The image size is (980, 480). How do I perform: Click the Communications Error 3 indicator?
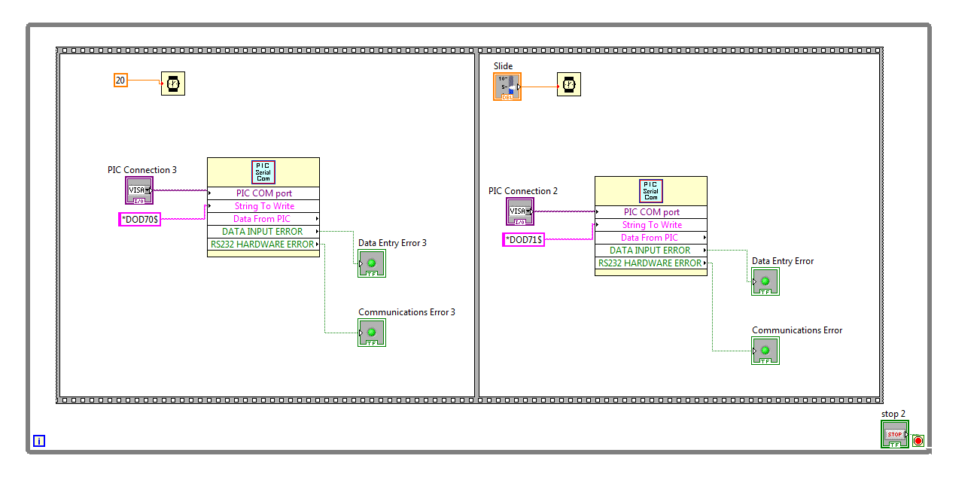click(x=372, y=333)
